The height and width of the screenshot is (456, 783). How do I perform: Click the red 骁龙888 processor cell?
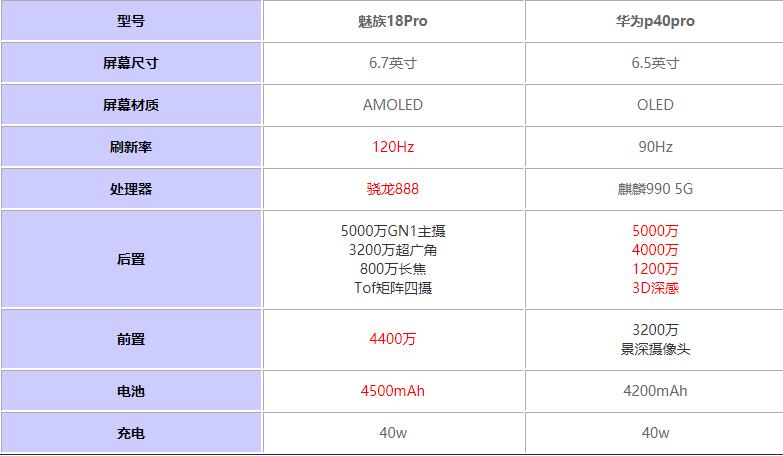click(x=393, y=188)
